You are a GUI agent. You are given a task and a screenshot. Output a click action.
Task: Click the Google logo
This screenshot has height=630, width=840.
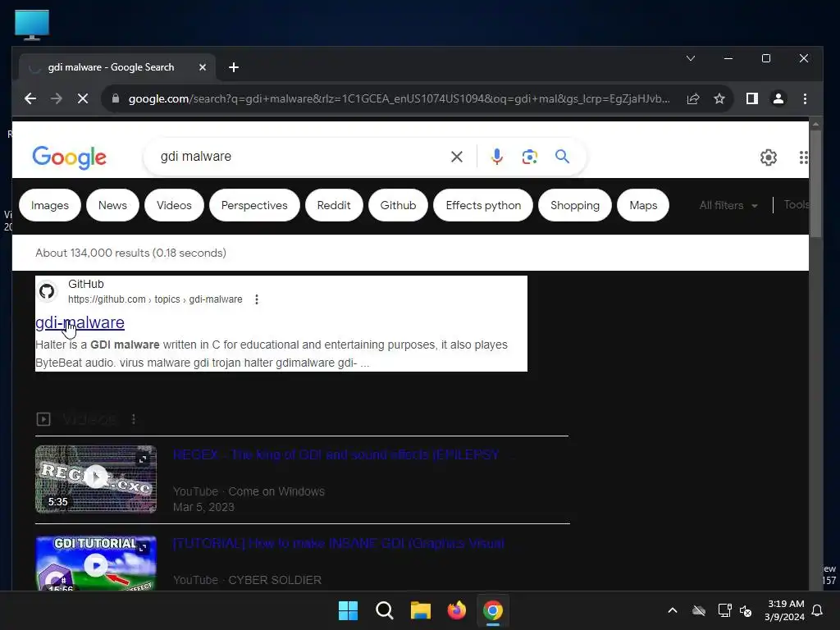(x=69, y=157)
